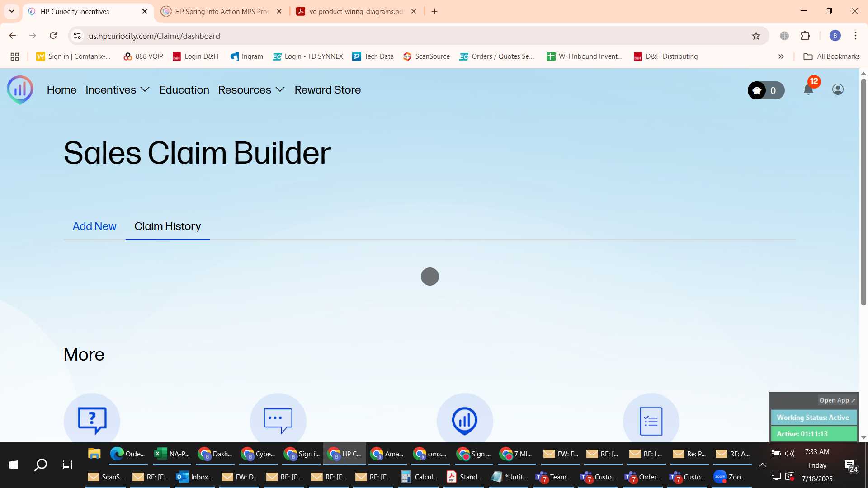Go to the Home nav item
The width and height of the screenshot is (868, 488).
click(x=61, y=90)
